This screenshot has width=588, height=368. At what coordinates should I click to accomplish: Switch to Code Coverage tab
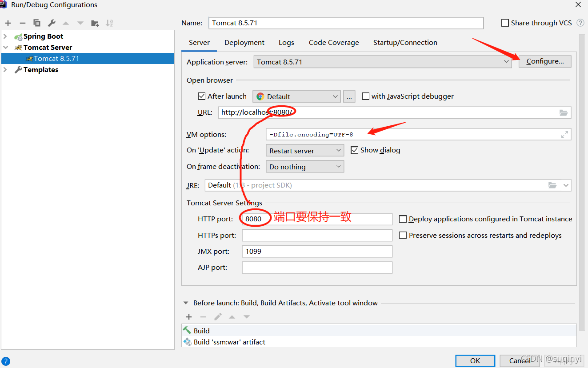pyautogui.click(x=334, y=43)
